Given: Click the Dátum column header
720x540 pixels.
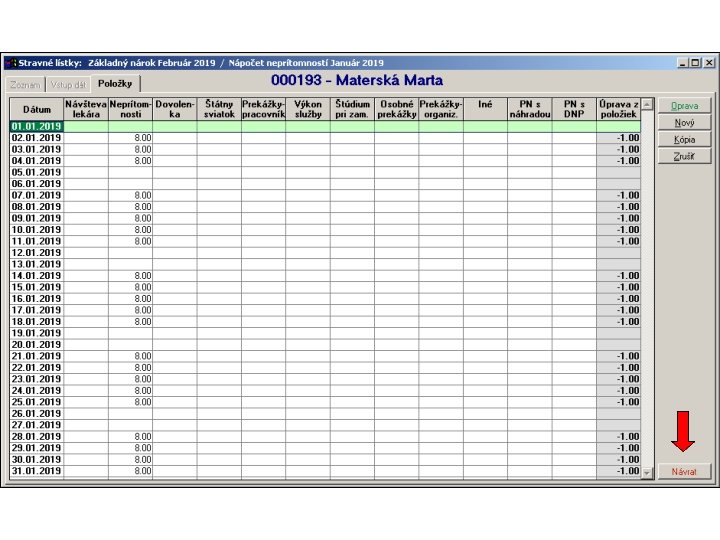Looking at the screenshot, I should pos(37,109).
